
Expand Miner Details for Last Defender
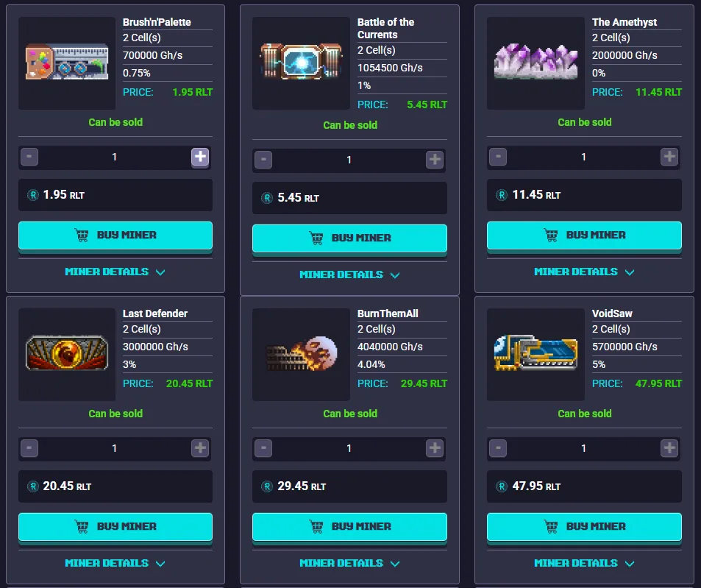(115, 564)
